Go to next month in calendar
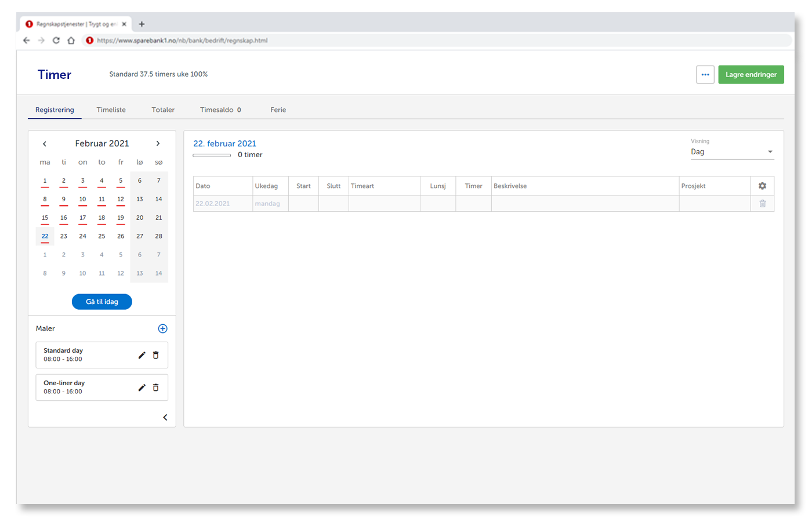This screenshot has height=525, width=812. click(158, 144)
